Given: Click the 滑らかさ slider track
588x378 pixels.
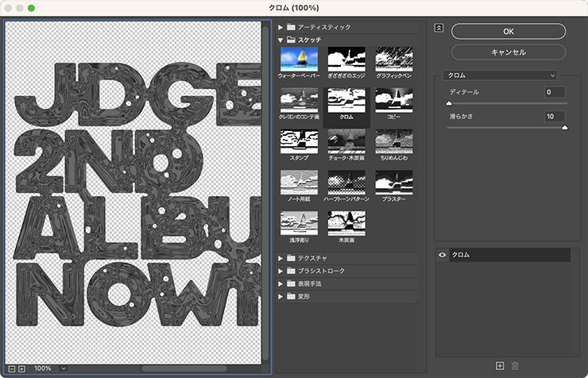Looking at the screenshot, I should click(x=507, y=128).
